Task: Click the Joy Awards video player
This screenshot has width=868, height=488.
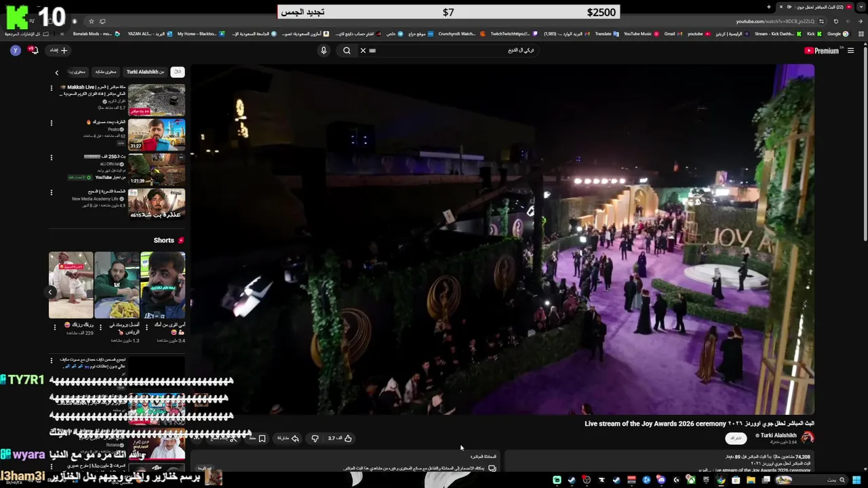Action: (502, 239)
